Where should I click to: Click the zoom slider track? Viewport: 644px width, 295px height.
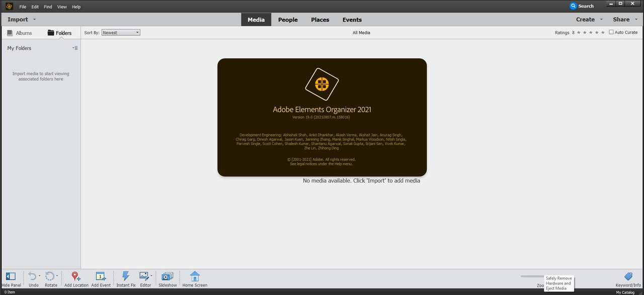tap(532, 276)
